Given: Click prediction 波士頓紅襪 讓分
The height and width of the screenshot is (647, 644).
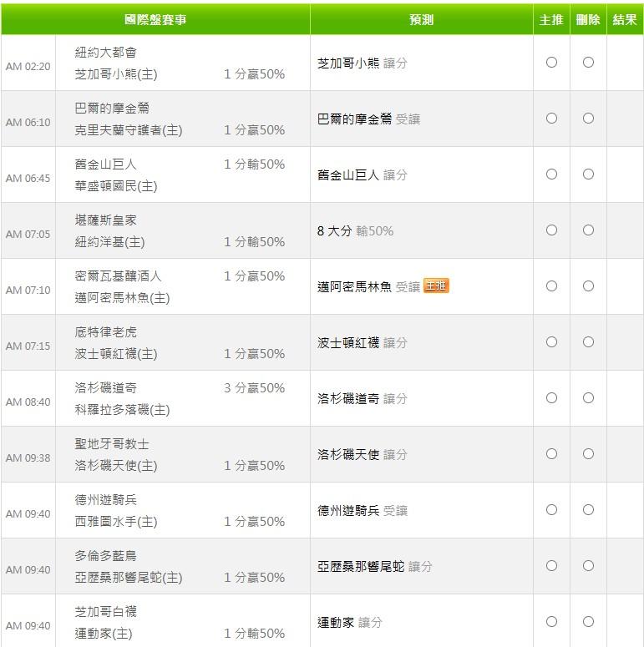Looking at the screenshot, I should point(362,342).
